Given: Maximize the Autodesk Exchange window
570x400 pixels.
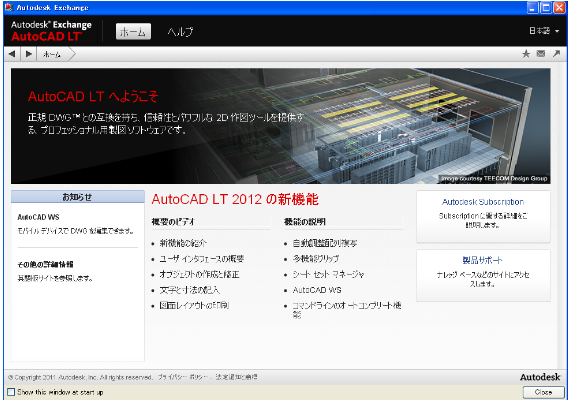Looking at the screenshot, I should tap(546, 8).
